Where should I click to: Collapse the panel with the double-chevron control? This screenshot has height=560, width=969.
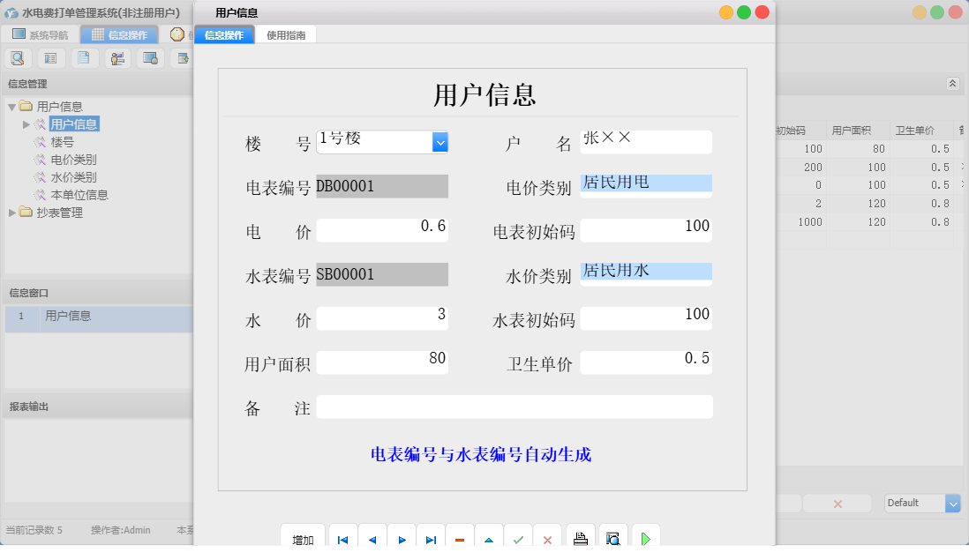[x=952, y=83]
